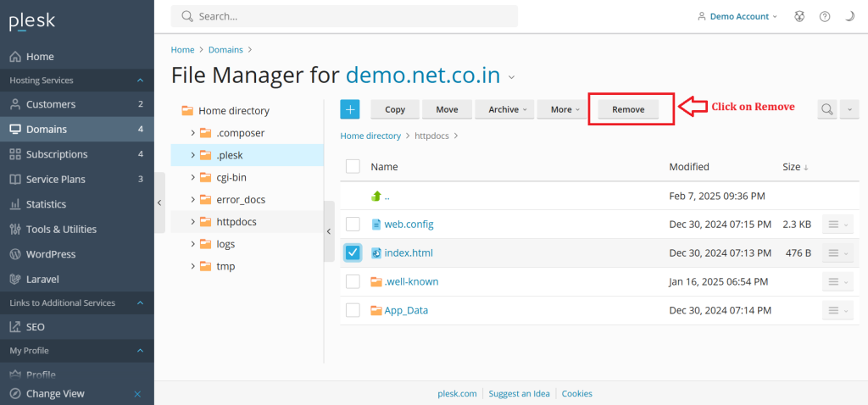This screenshot has width=868, height=405.
Task: Click the SEO chart icon
Action: coord(15,327)
